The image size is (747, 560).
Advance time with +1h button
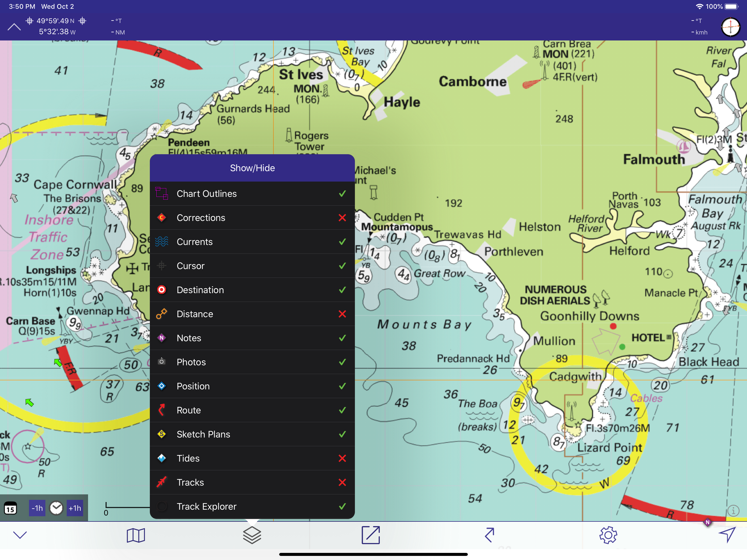click(75, 508)
